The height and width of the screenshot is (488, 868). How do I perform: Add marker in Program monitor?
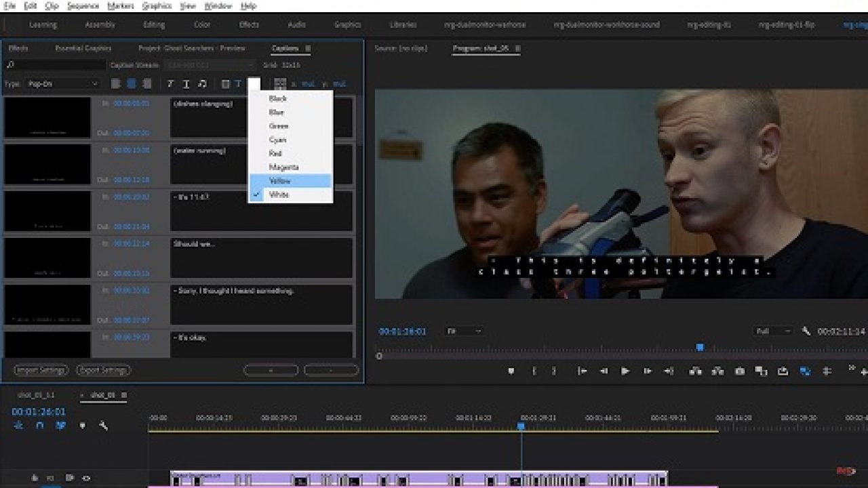point(511,371)
